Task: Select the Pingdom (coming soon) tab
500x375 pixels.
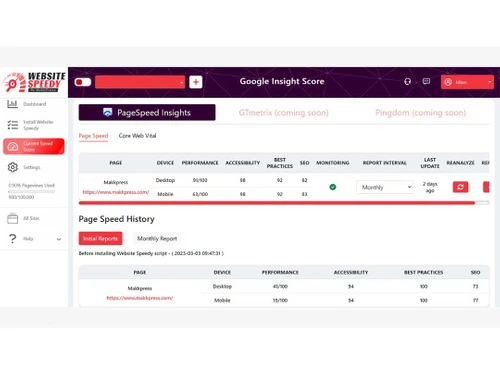Action: pos(421,113)
